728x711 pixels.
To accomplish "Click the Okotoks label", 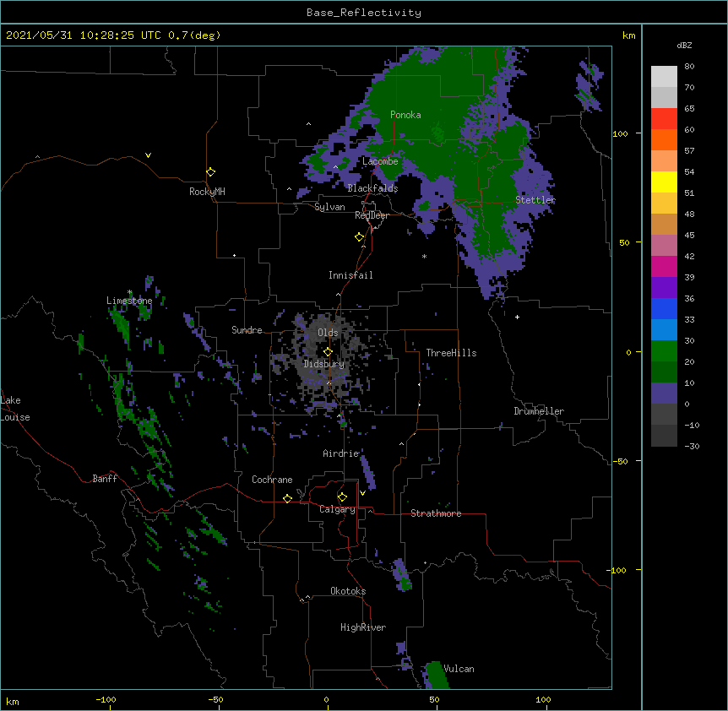I will tap(348, 591).
